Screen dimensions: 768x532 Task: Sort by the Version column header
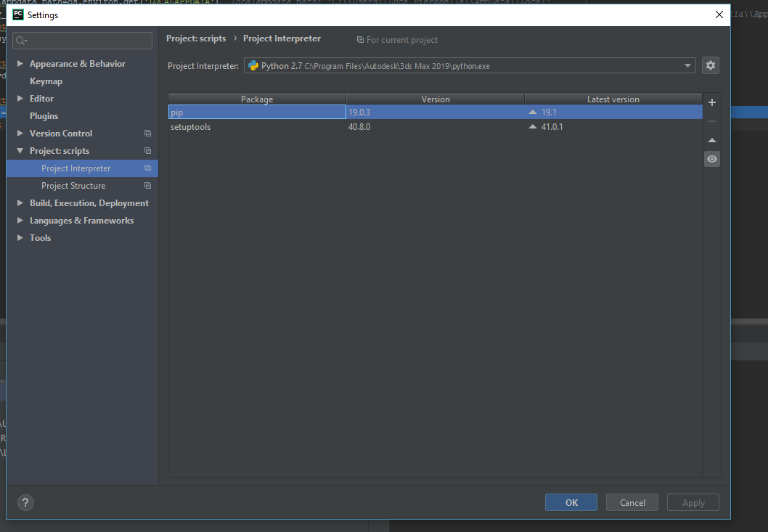click(436, 99)
